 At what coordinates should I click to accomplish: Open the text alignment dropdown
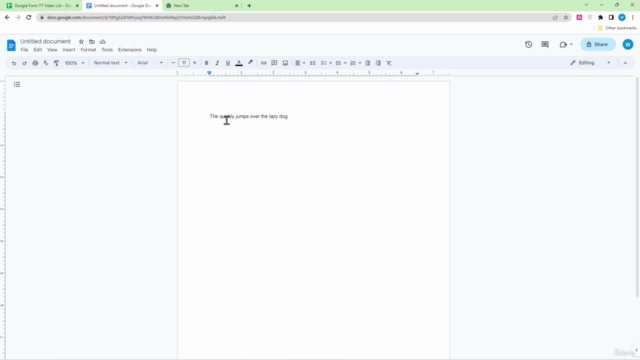[x=300, y=63]
